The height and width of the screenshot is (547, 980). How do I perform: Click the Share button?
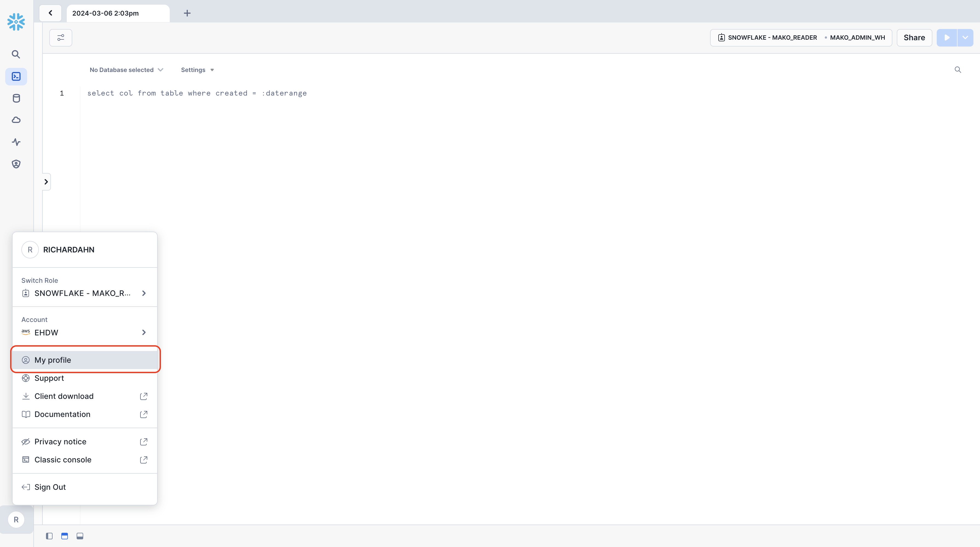pyautogui.click(x=914, y=38)
